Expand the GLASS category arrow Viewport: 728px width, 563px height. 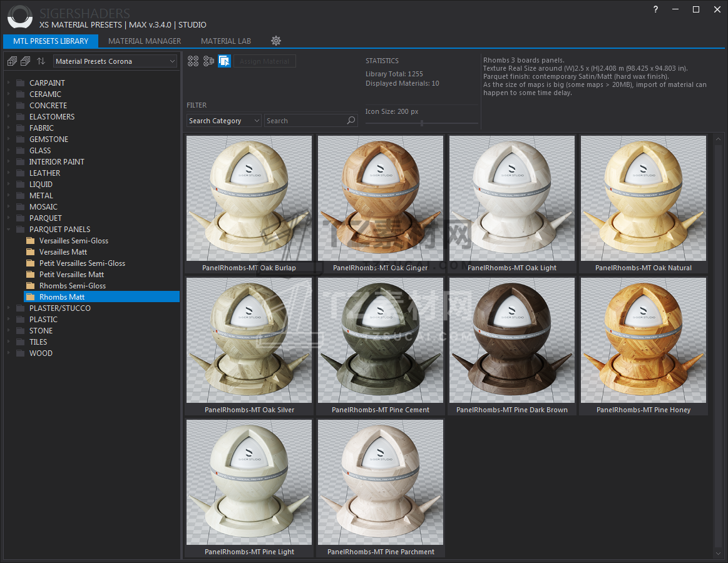point(9,150)
